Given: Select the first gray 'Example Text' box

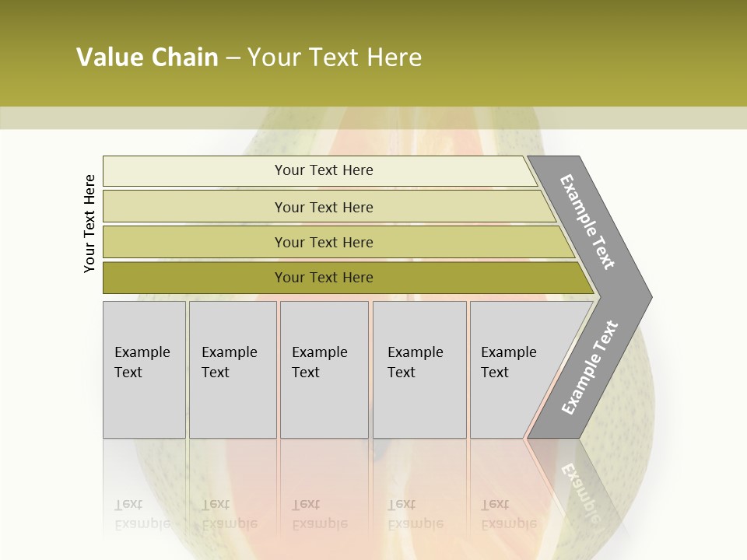Looking at the screenshot, I should click(145, 369).
